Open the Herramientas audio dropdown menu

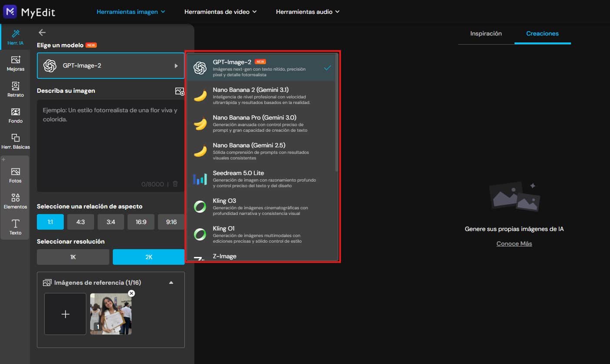point(308,12)
